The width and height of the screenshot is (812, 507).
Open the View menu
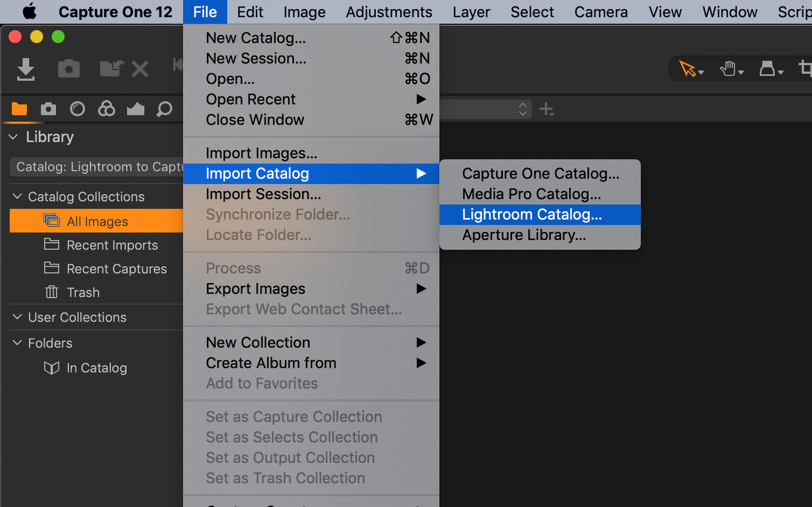[665, 12]
